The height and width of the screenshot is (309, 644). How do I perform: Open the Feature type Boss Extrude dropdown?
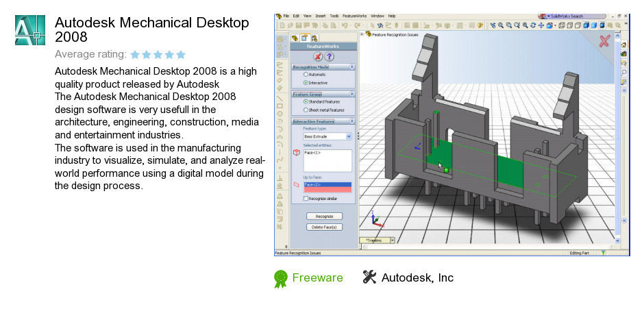point(349,136)
